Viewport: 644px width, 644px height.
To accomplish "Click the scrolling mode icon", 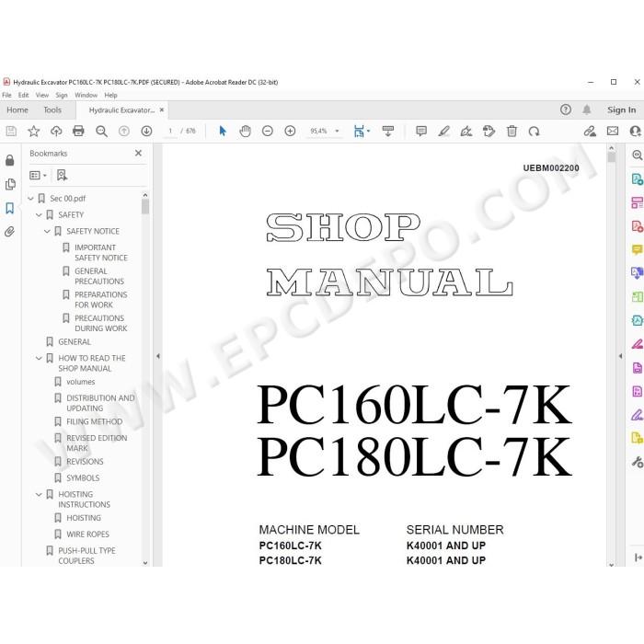I will click(387, 131).
